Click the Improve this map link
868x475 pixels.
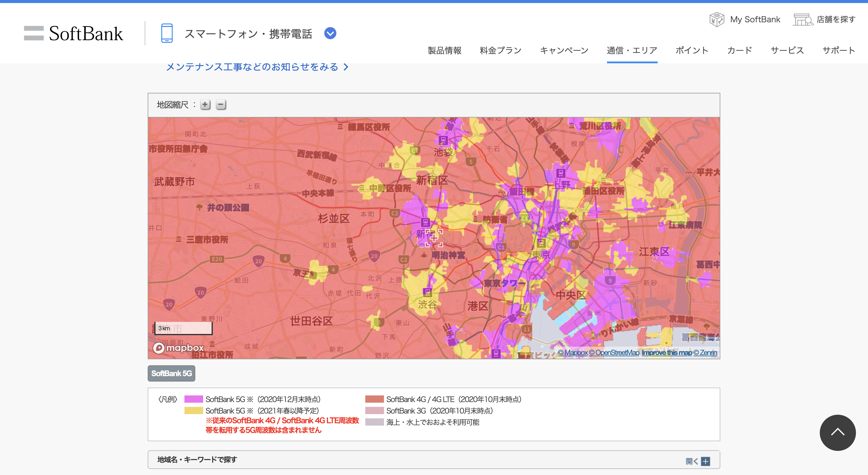click(x=666, y=352)
